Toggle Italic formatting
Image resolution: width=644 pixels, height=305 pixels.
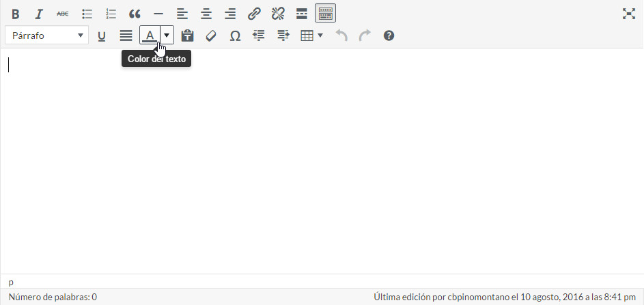39,14
